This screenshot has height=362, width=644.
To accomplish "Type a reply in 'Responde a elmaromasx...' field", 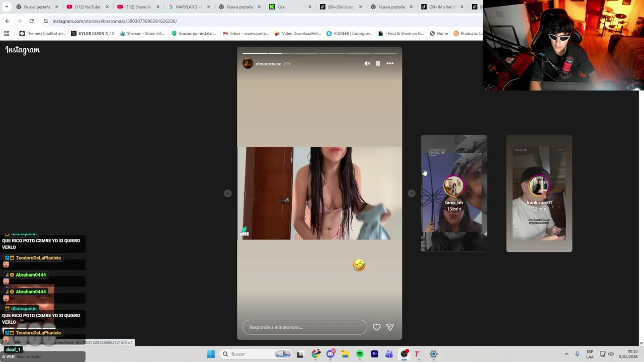I will pos(304,327).
